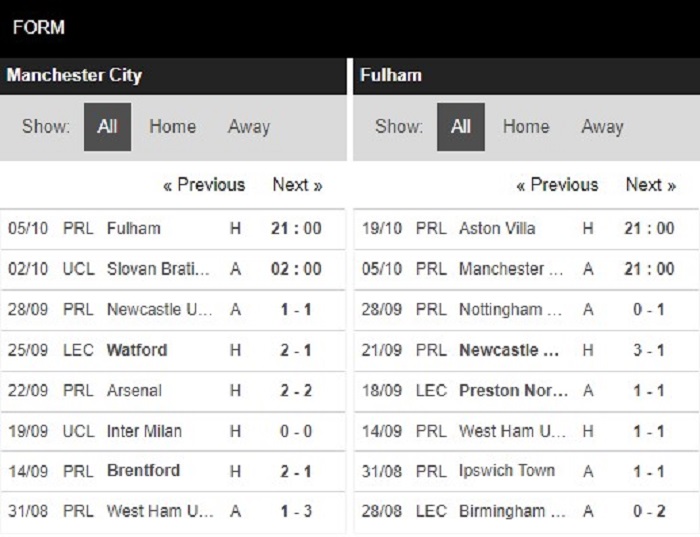Open Next page of Fulham matches
Viewport: 700px width, 537px height.
(651, 185)
